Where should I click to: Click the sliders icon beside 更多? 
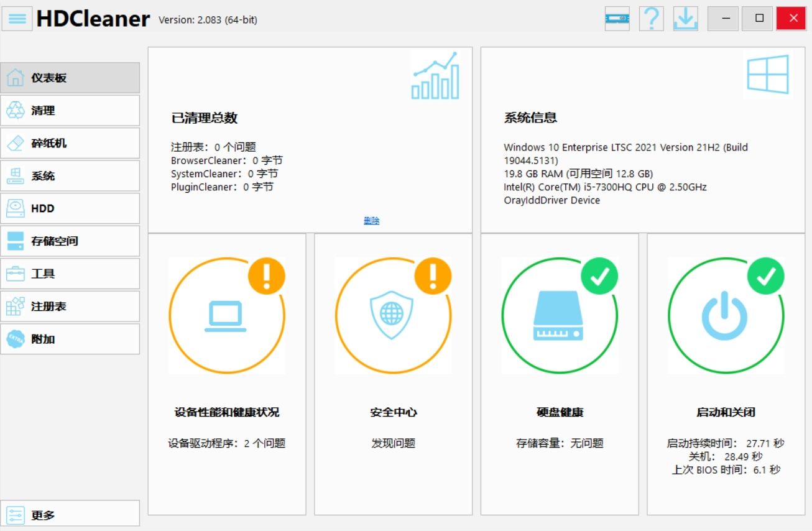[x=16, y=515]
